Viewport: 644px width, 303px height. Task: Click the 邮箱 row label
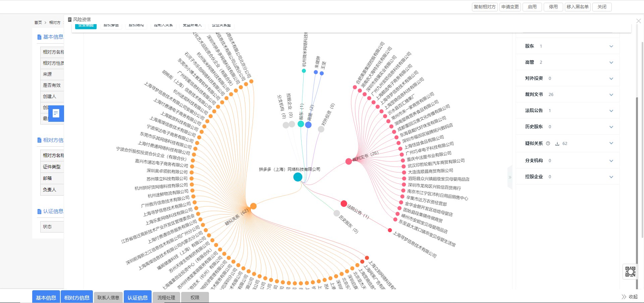click(47, 178)
